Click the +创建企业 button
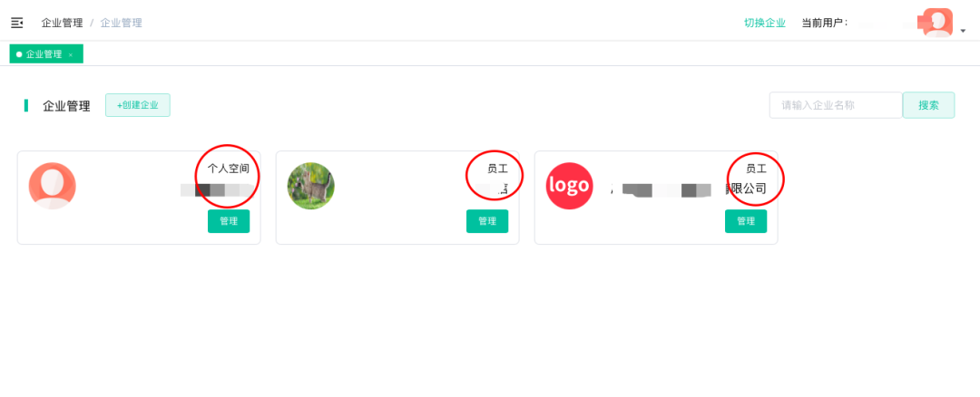 tap(138, 105)
